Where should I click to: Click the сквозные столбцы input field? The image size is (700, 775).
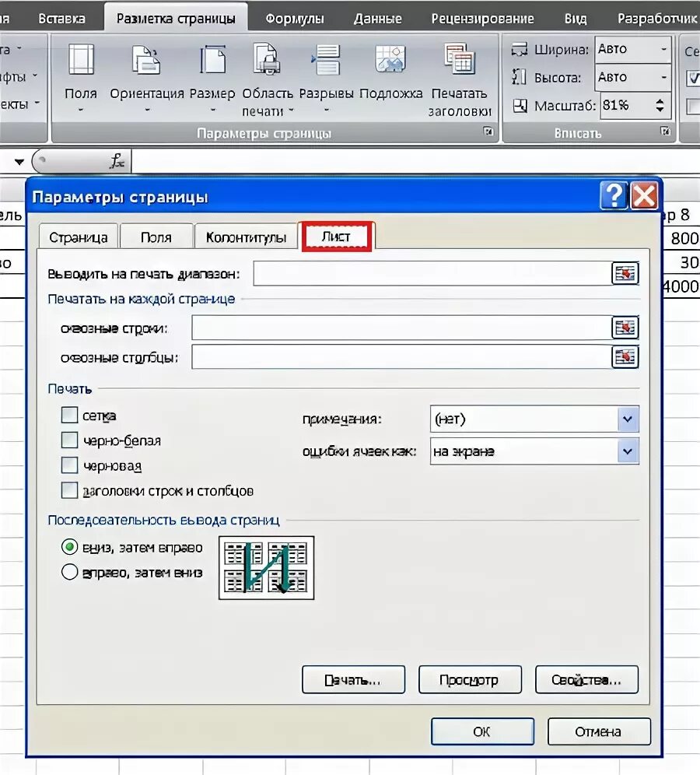tap(401, 357)
